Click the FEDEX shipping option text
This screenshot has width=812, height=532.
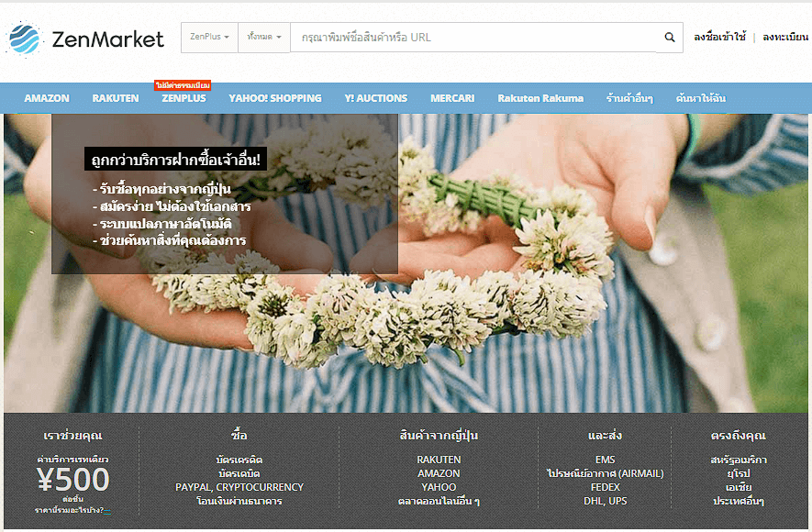point(605,487)
